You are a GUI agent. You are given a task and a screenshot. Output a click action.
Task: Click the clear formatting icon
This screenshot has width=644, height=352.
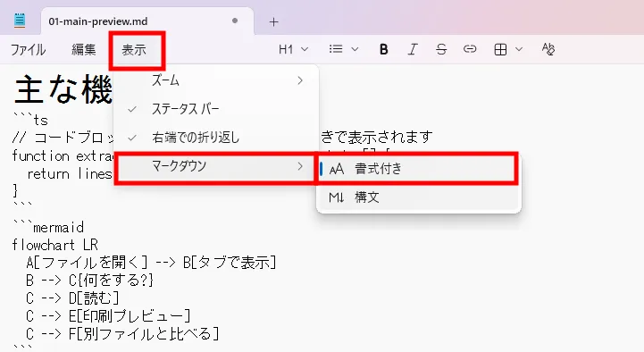(548, 49)
